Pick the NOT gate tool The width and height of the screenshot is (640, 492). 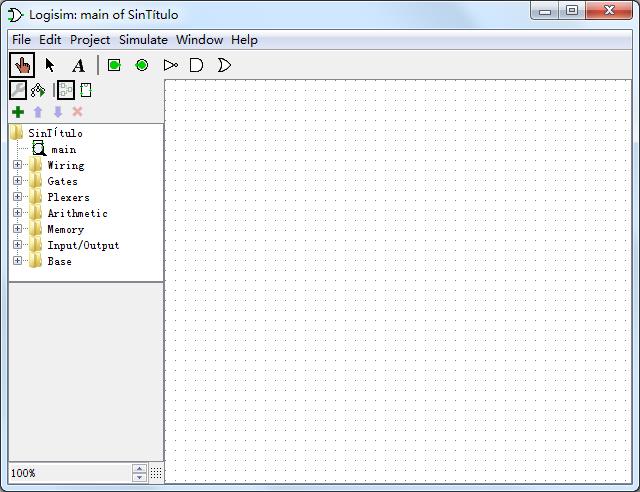[170, 66]
